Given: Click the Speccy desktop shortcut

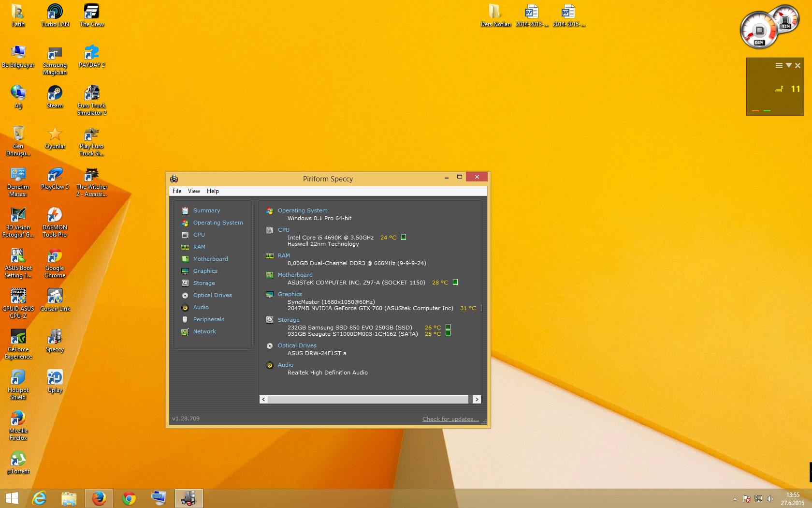Looking at the screenshot, I should pyautogui.click(x=55, y=341).
